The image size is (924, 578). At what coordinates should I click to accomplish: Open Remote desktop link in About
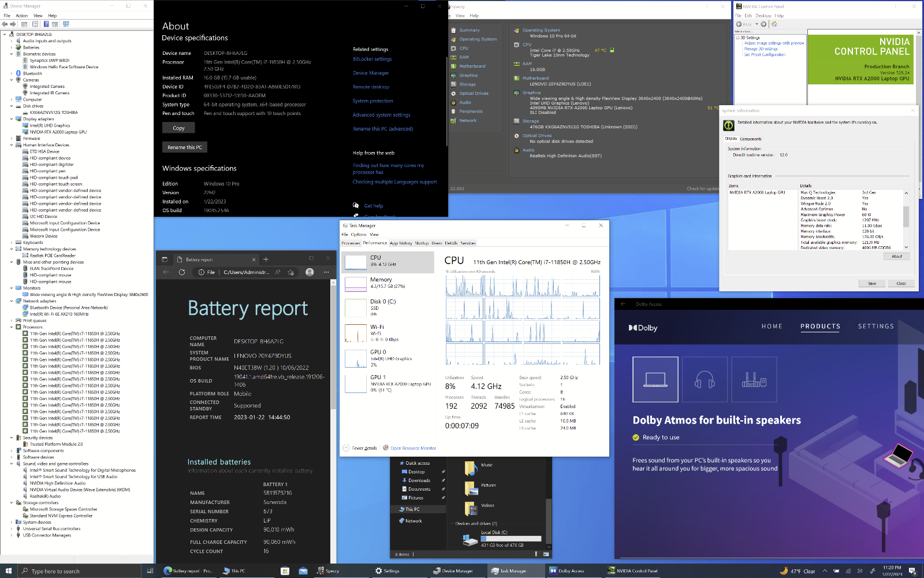371,87
